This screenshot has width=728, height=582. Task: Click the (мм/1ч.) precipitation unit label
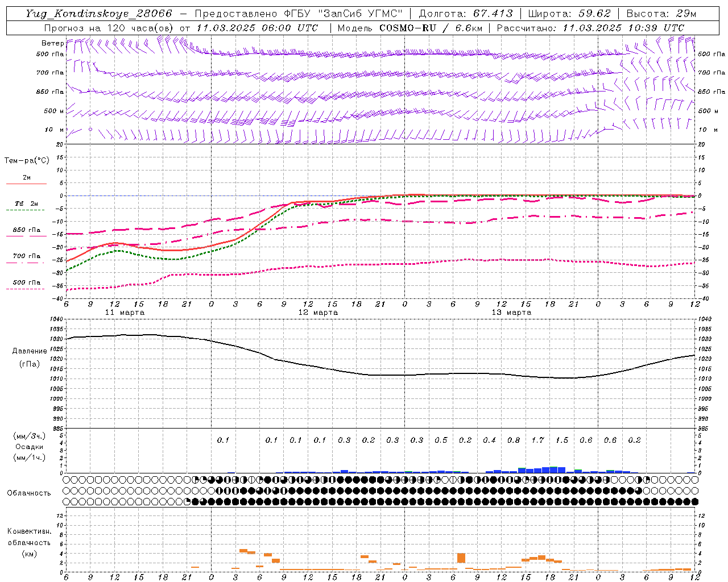[30, 458]
